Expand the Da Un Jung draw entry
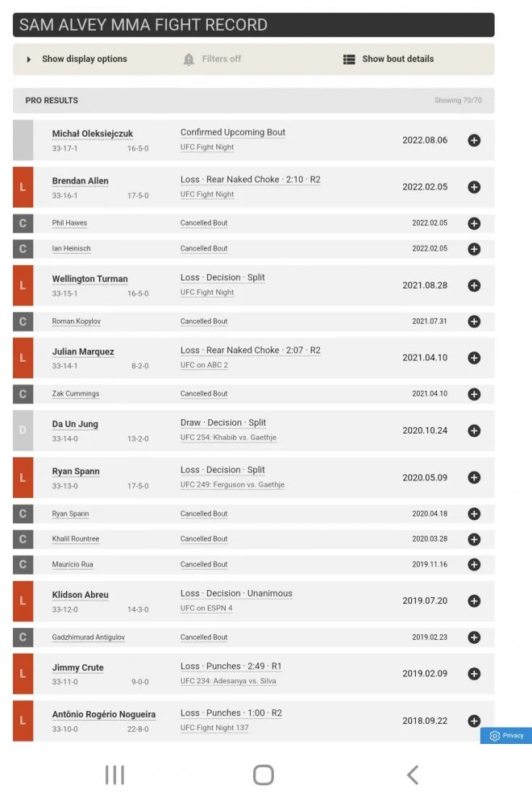 point(474,430)
